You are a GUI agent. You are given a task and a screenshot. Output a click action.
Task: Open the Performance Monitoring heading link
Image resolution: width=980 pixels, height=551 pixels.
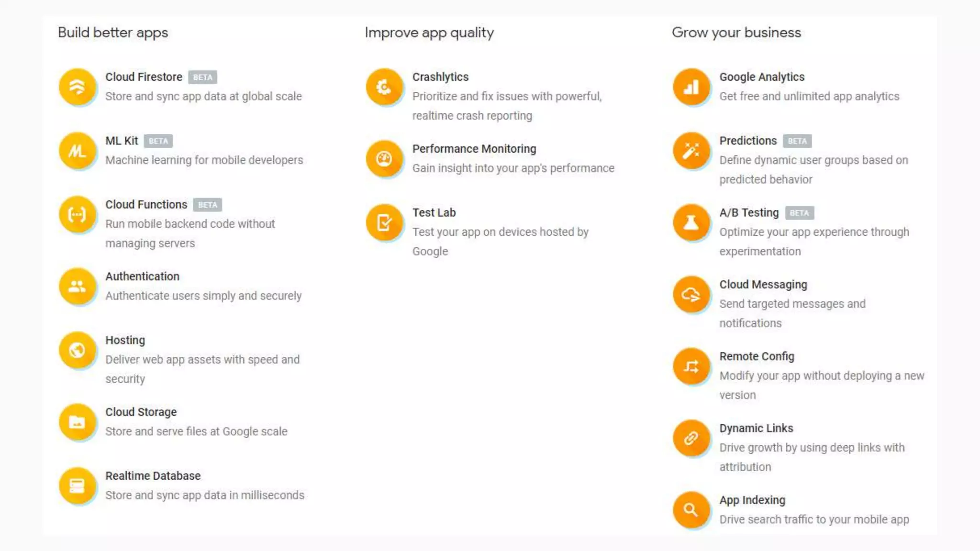[x=474, y=149]
